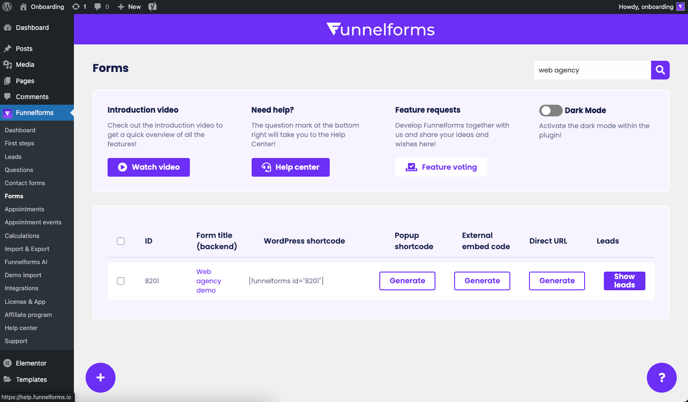The width and height of the screenshot is (688, 402).
Task: Click the Watch video button
Action: tap(149, 167)
